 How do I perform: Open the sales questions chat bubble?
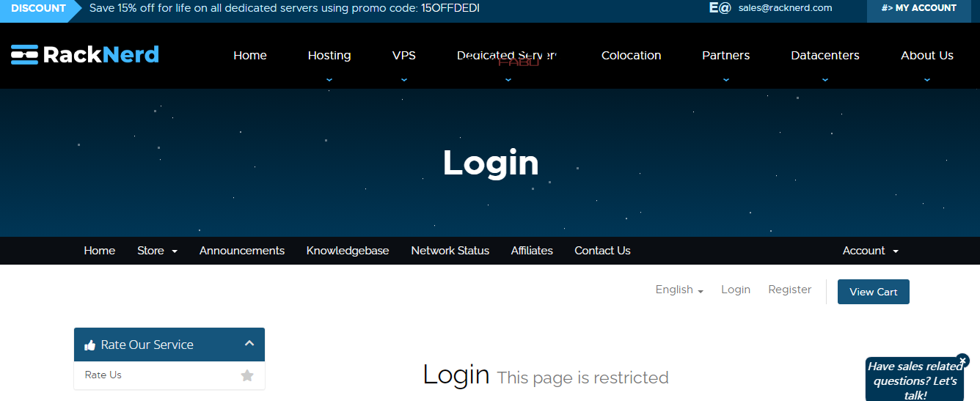pos(914,381)
